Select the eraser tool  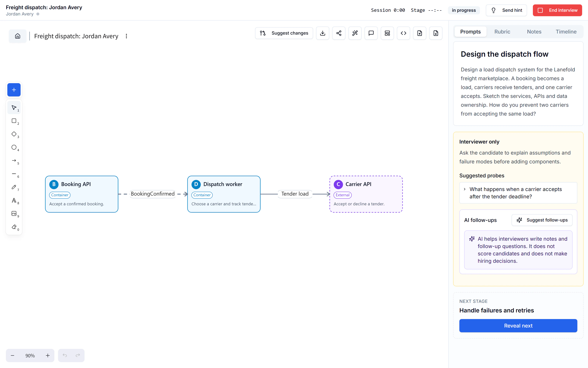click(x=14, y=227)
